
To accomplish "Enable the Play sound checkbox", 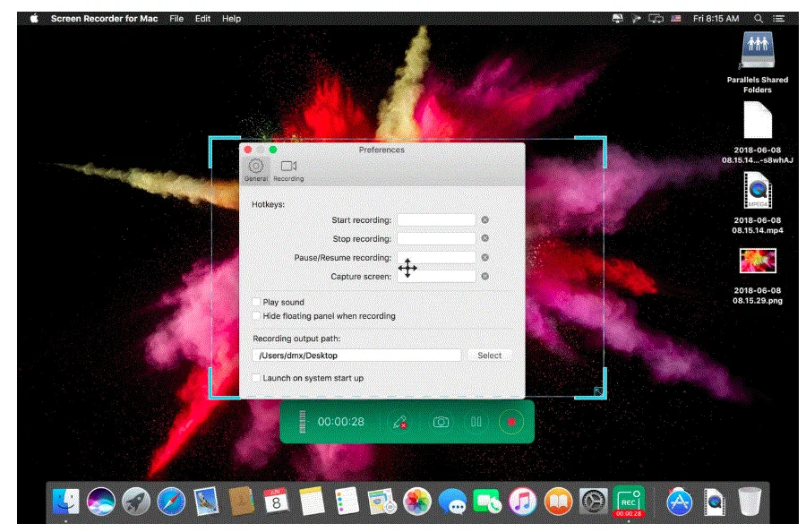I will pyautogui.click(x=256, y=302).
